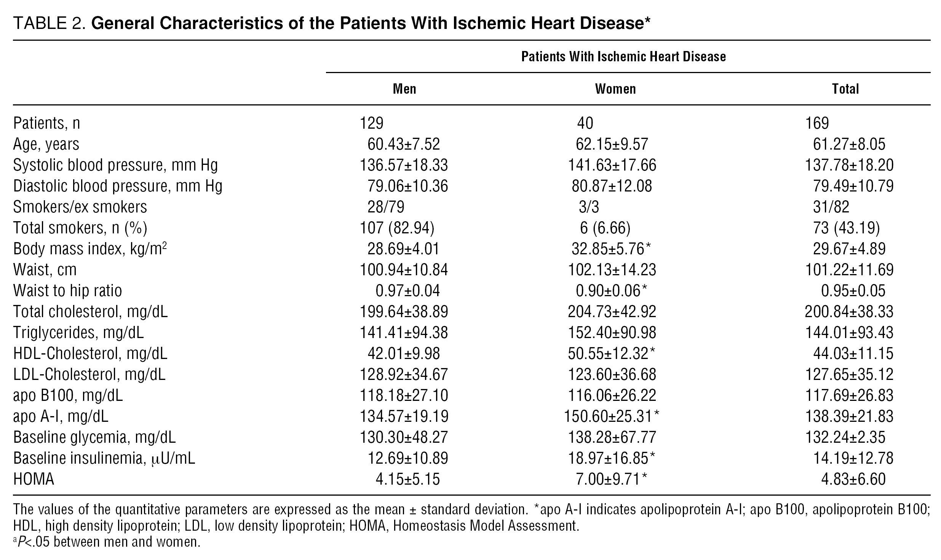
Task: Click the 'Patients With Ischemic Heart Disease' spanning header
Action: (623, 57)
